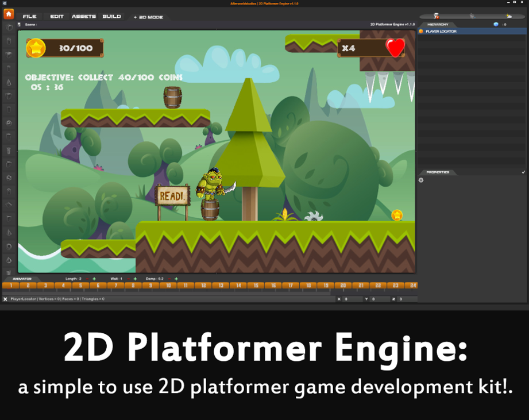Select the coil spring primitive tool

(x=9, y=151)
